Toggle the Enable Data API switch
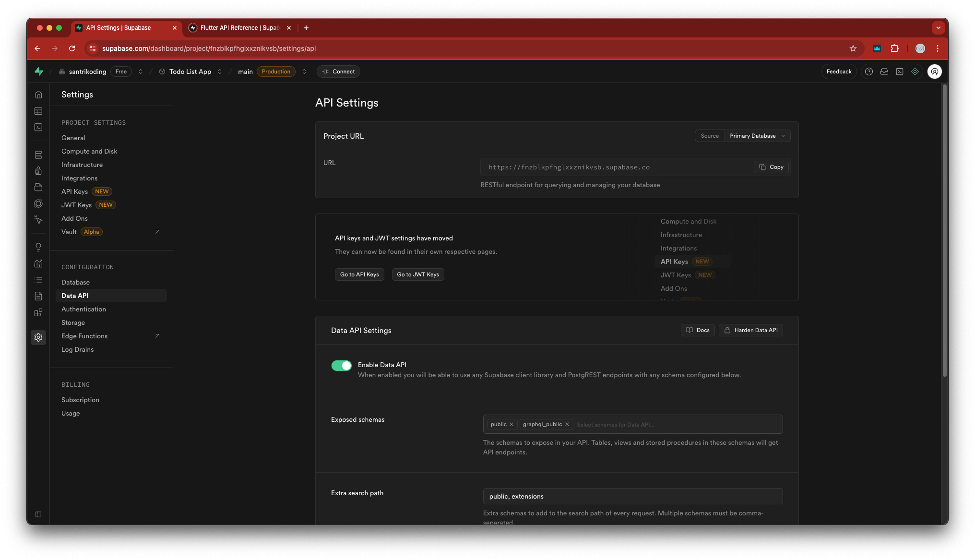 coord(341,366)
